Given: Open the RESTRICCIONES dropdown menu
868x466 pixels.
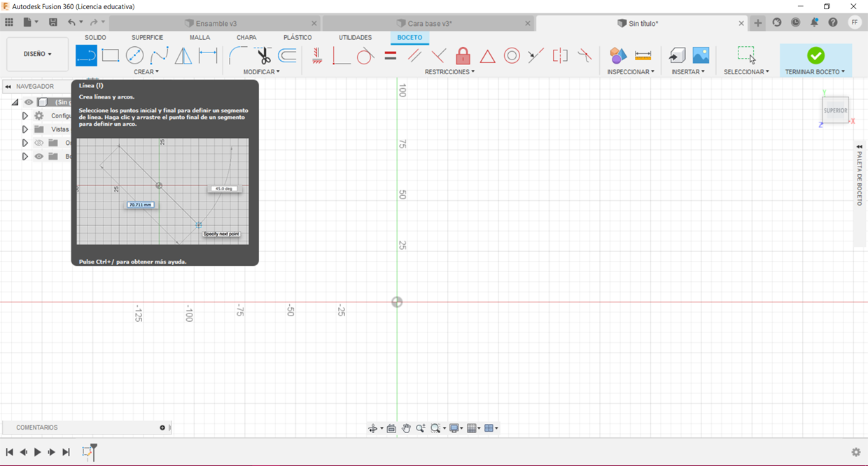Looking at the screenshot, I should [449, 71].
